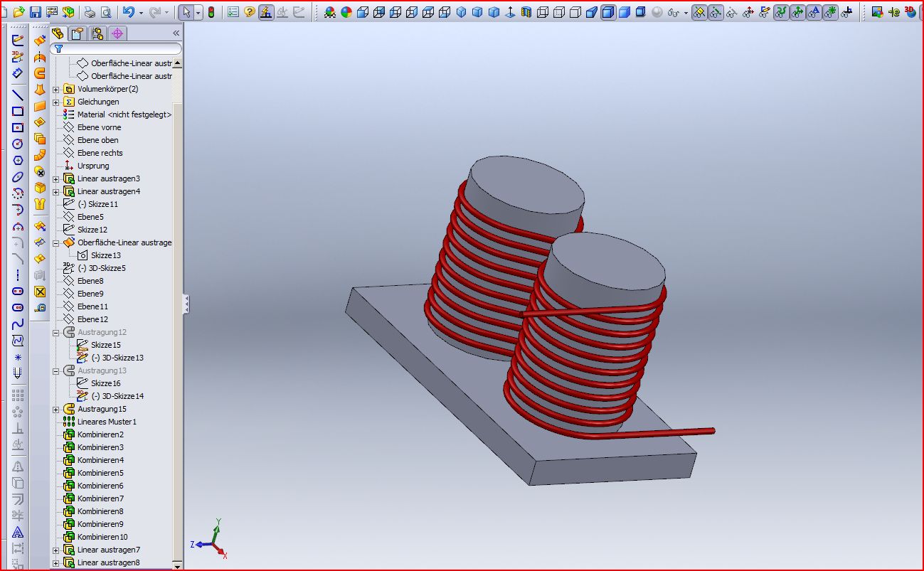
Task: Expand the Volumenkörper(2) folder
Action: point(56,90)
